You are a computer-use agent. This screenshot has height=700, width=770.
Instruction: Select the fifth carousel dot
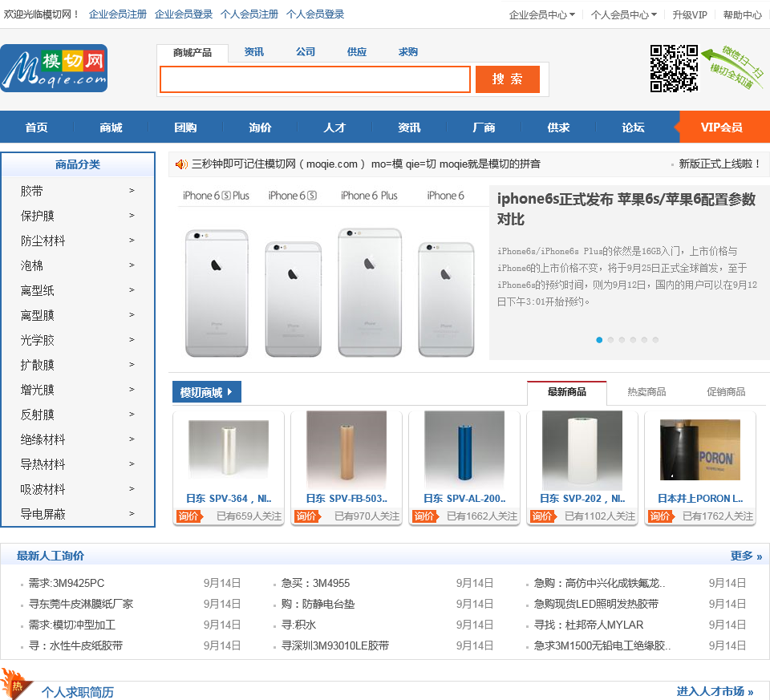[x=644, y=340]
